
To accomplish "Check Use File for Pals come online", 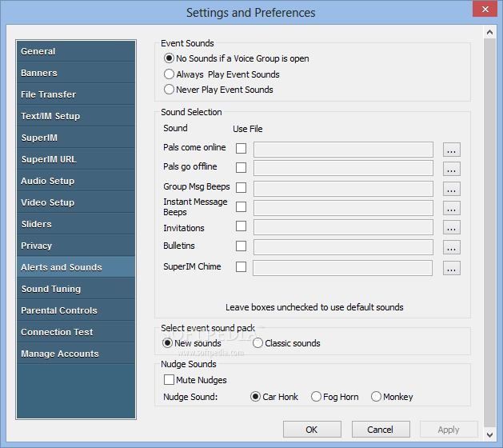I will pyautogui.click(x=241, y=148).
